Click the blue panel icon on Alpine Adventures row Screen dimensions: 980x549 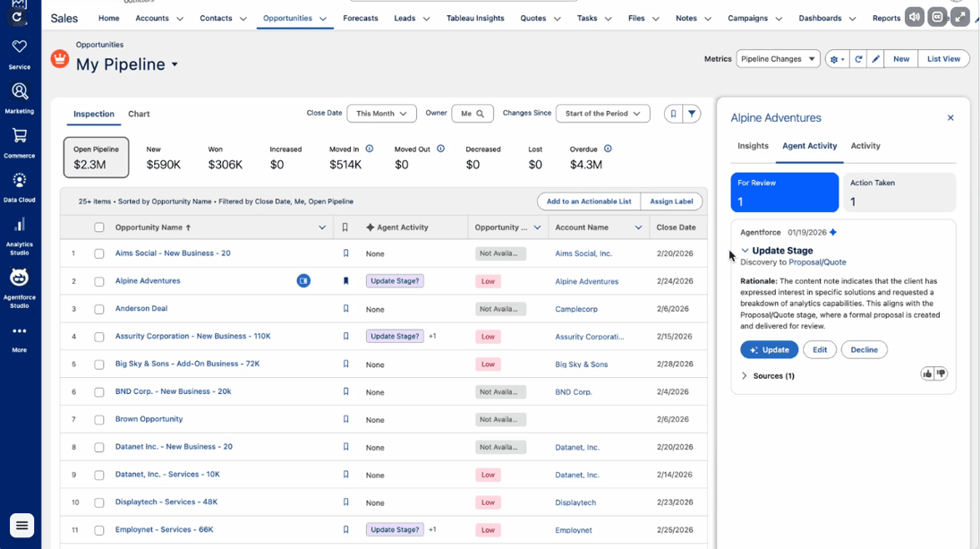pyautogui.click(x=303, y=280)
